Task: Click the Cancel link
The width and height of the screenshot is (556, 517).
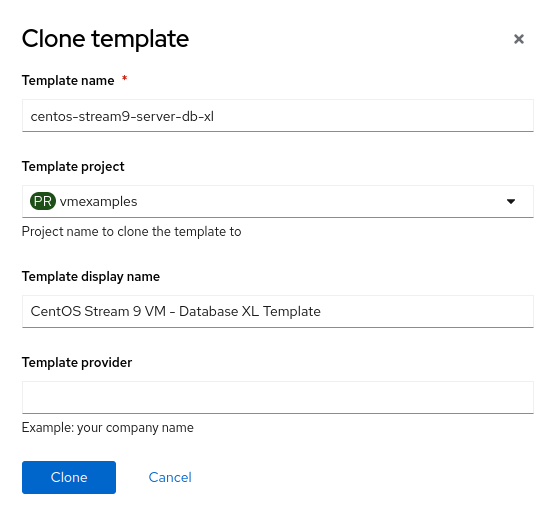Action: pos(170,477)
